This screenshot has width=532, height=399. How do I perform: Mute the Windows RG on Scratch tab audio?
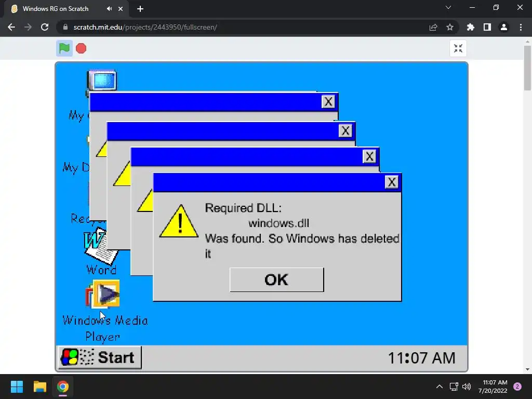coord(109,9)
